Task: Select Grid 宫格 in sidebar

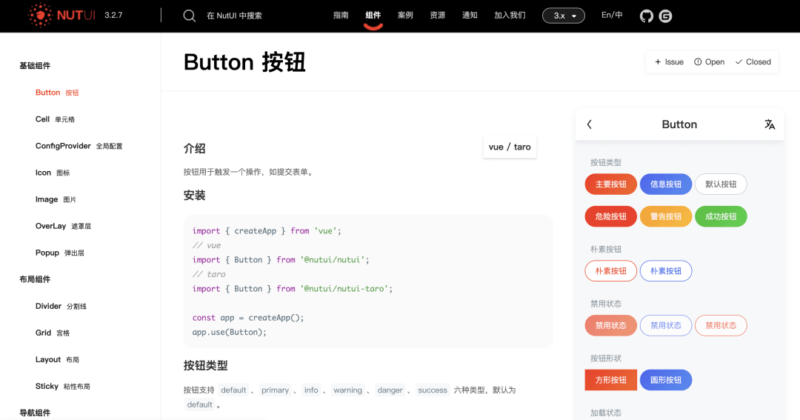Action: click(x=53, y=333)
